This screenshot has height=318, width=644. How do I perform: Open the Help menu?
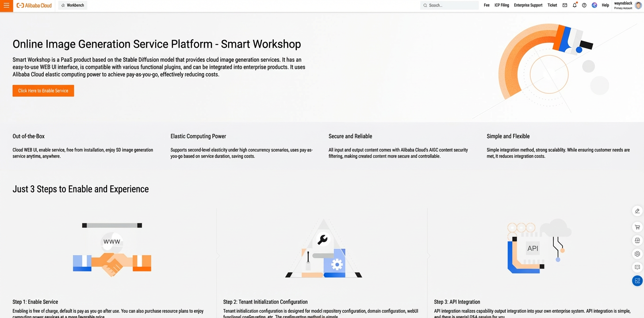(x=606, y=5)
